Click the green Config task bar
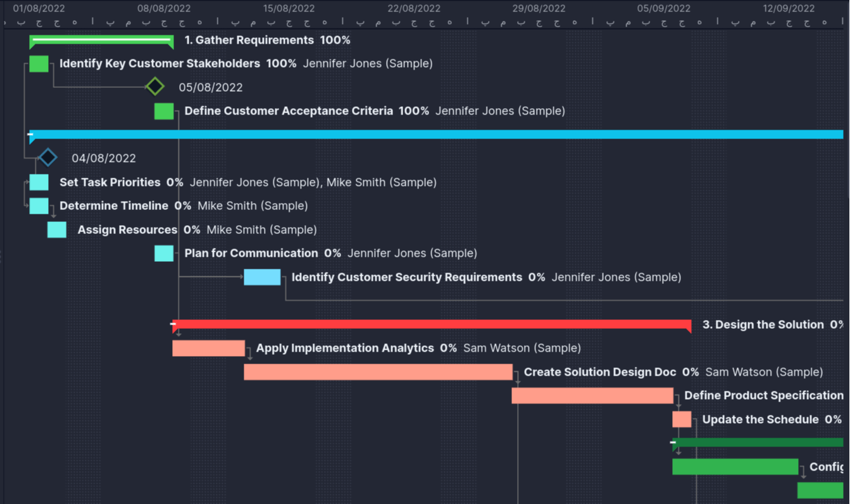Image resolution: width=850 pixels, height=504 pixels. coord(735,467)
